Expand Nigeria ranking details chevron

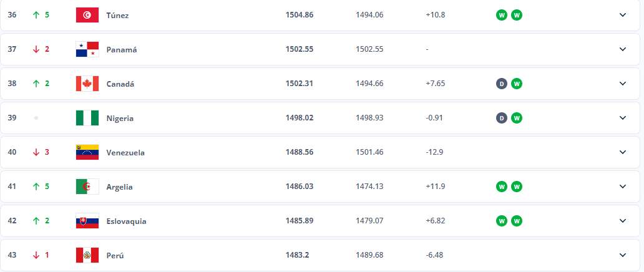point(623,118)
